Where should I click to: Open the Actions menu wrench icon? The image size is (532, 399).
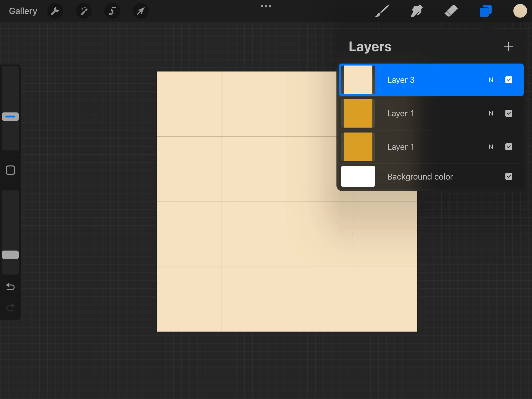pos(55,11)
